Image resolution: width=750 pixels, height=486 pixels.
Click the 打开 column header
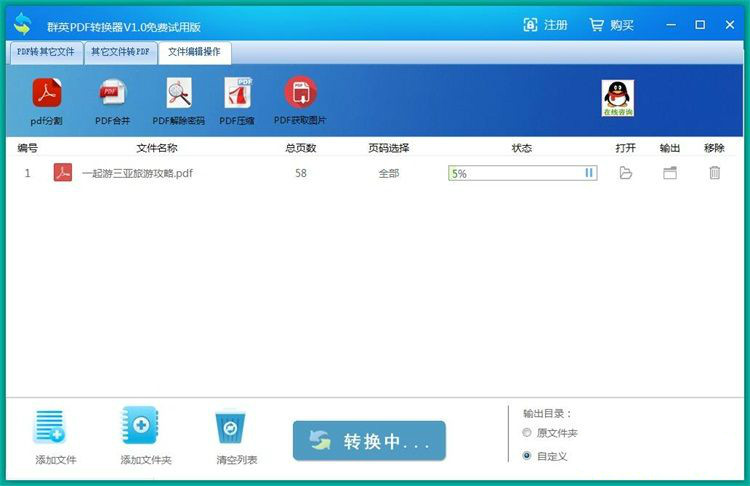[626, 148]
